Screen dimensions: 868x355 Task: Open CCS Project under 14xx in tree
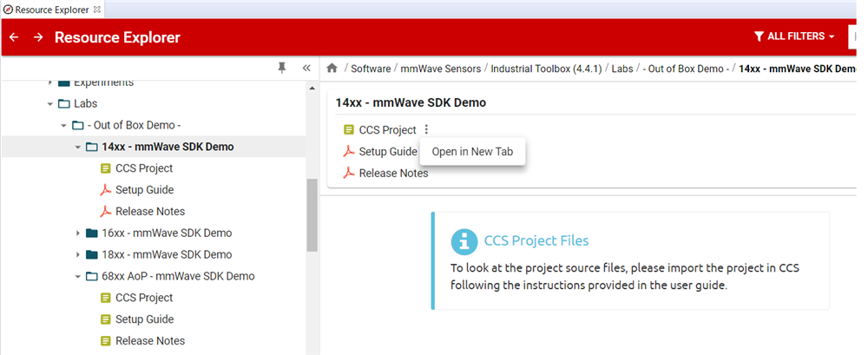coord(144,168)
